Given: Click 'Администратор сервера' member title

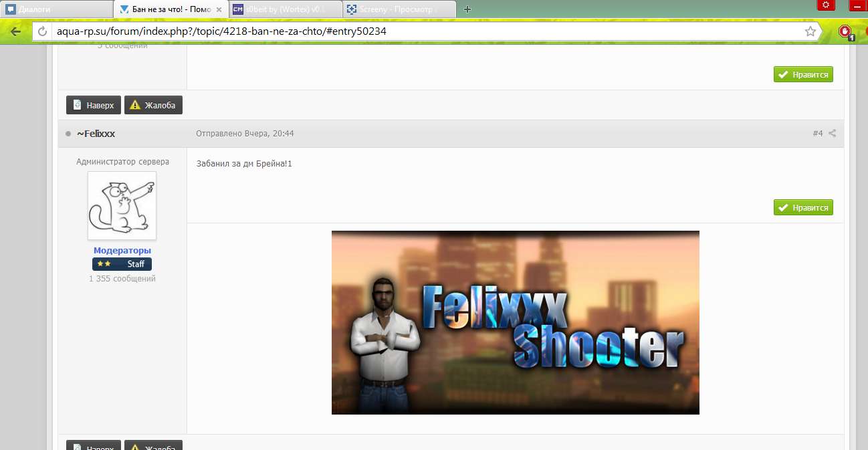Looking at the screenshot, I should click(122, 161).
